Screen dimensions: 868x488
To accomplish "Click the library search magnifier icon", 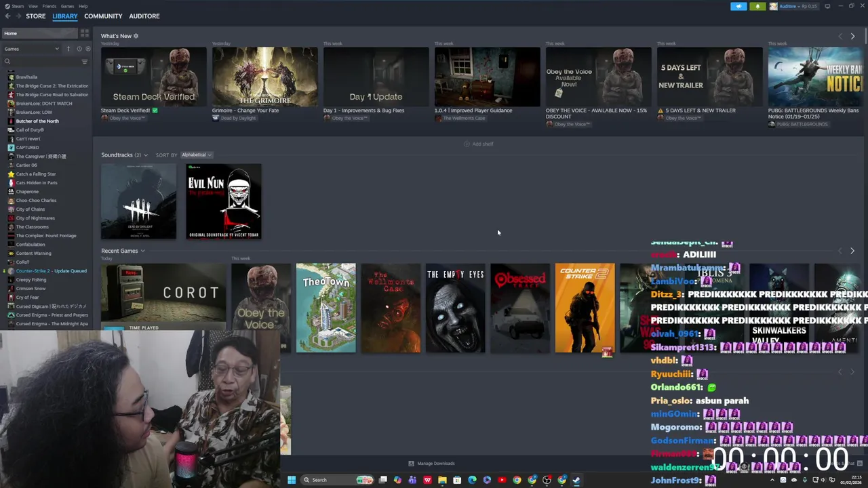I will pos(7,62).
